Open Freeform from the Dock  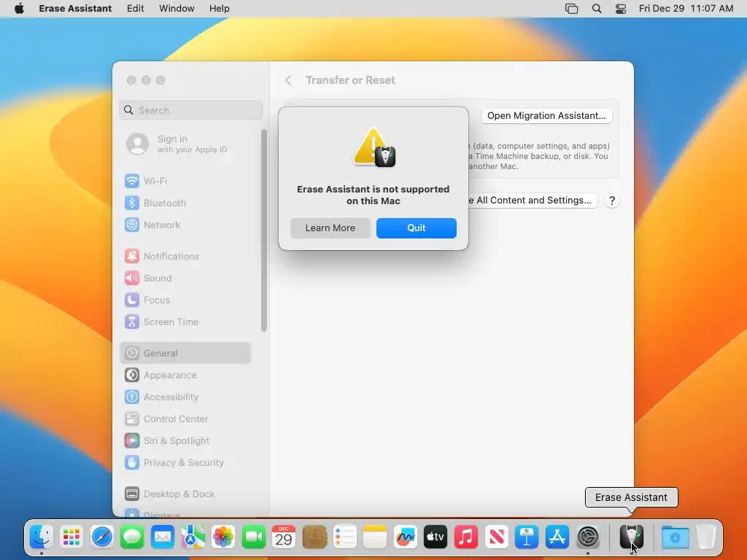[406, 537]
